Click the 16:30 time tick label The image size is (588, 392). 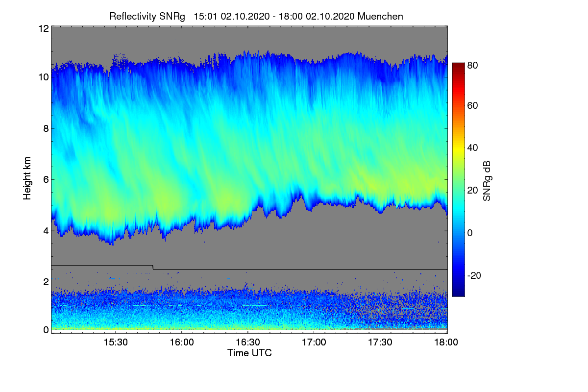point(247,343)
